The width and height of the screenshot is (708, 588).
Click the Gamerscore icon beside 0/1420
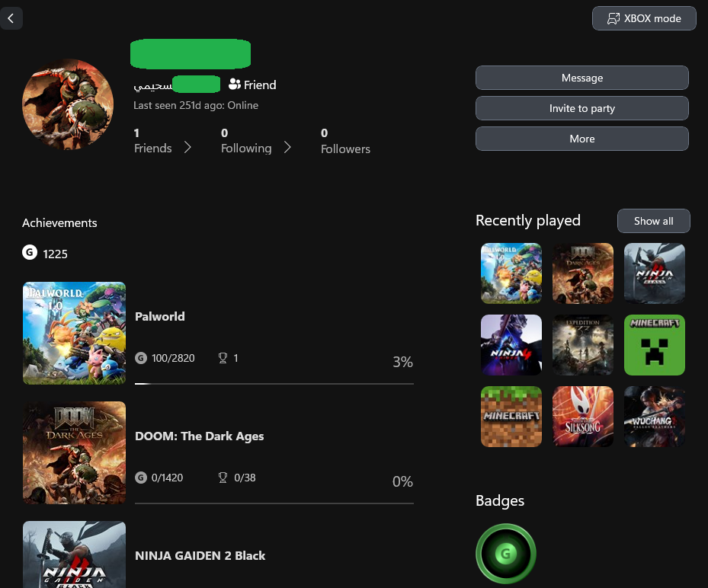pos(141,478)
